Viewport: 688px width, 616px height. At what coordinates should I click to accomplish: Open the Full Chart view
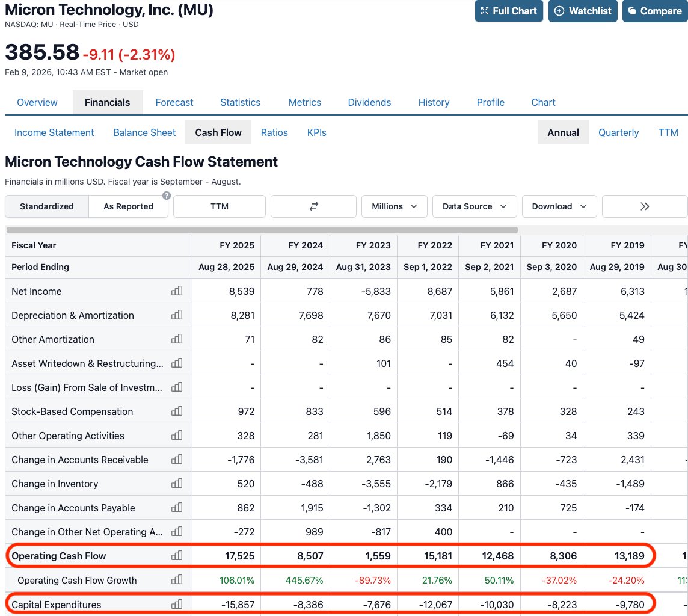(509, 11)
